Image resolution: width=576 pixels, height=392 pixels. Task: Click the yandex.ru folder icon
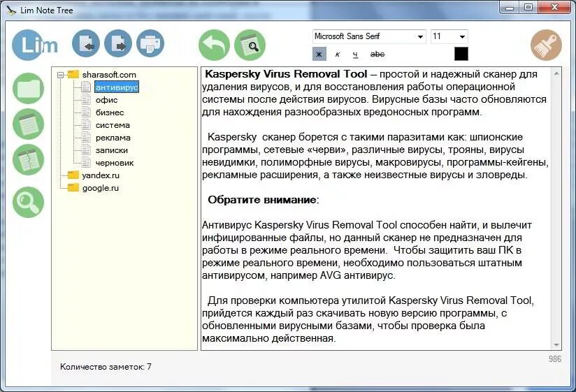[73, 175]
